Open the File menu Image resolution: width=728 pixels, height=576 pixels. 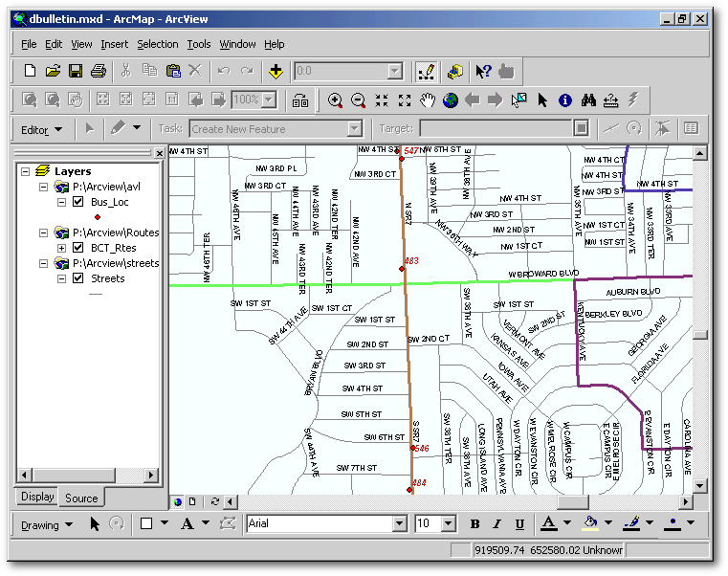29,44
